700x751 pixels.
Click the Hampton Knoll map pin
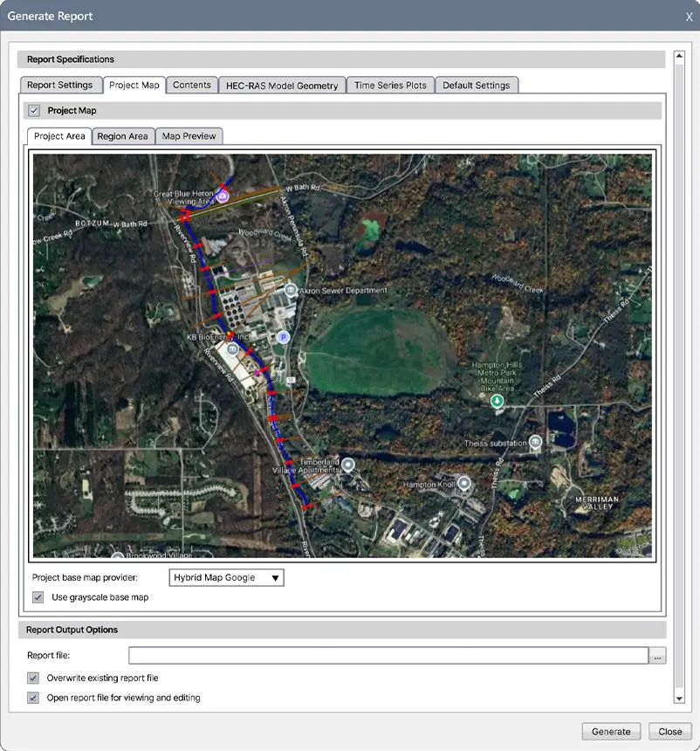pos(465,483)
